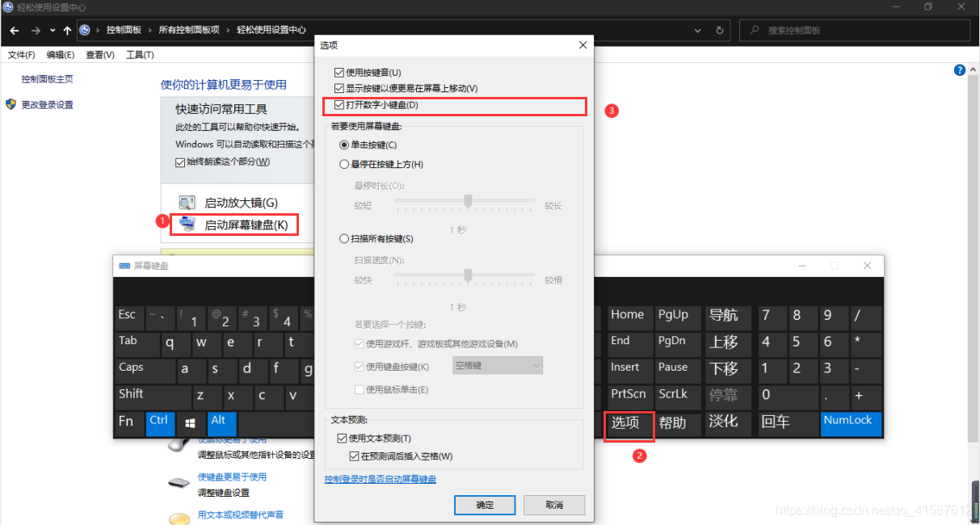Toggle NumLock key on on-screen keyboard

point(851,423)
